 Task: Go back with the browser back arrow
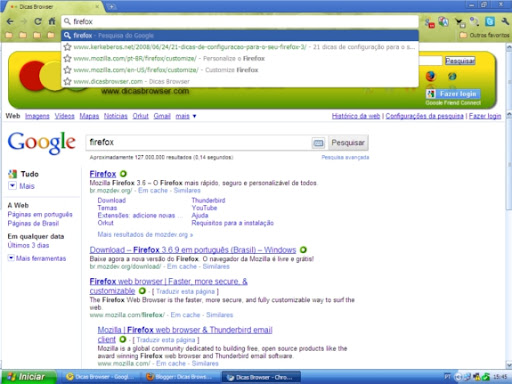tap(10, 22)
